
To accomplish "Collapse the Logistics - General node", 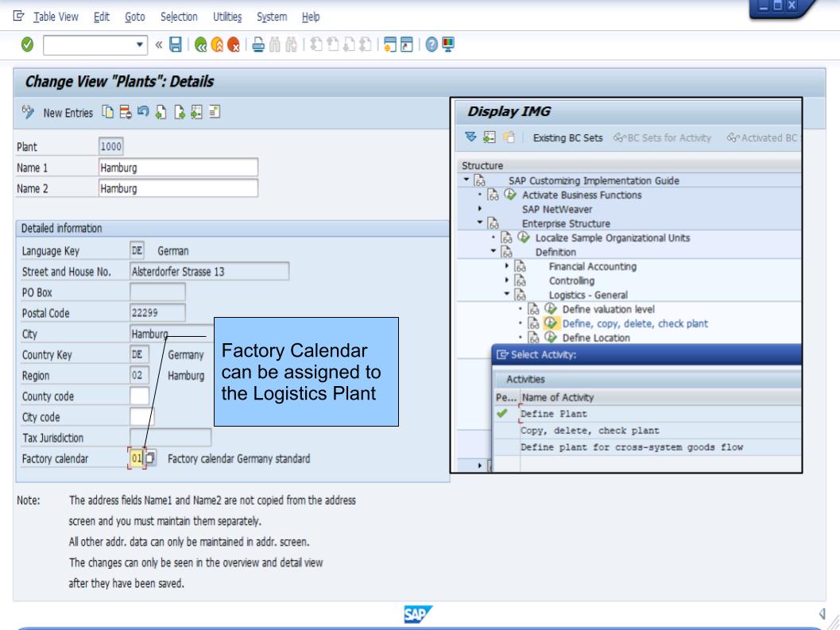I will pyautogui.click(x=507, y=294).
